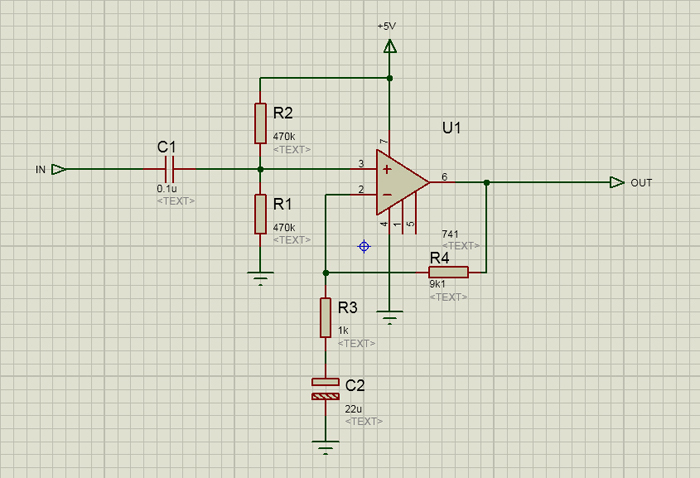Click the 470k value under R2

point(284,136)
